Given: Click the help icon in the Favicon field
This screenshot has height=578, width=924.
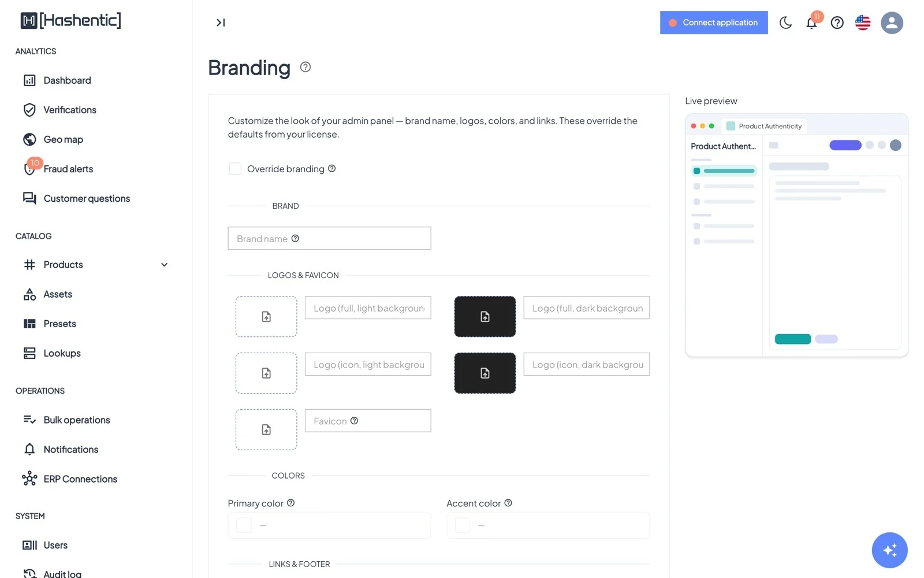Looking at the screenshot, I should [x=354, y=421].
